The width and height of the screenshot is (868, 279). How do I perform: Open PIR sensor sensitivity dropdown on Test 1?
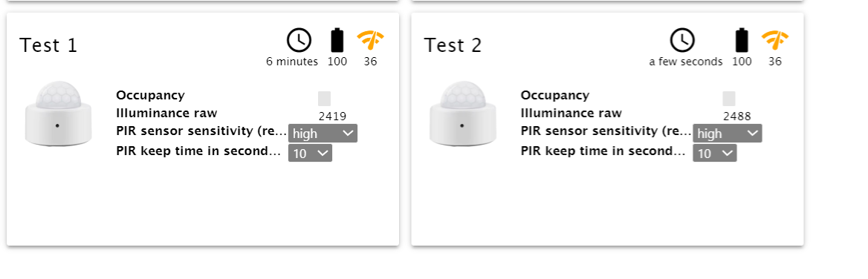[x=323, y=133]
